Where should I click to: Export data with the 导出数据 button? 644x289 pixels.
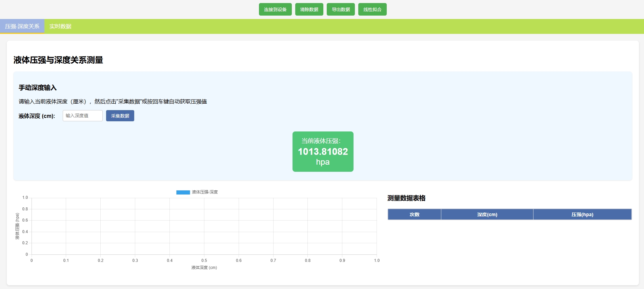(340, 9)
